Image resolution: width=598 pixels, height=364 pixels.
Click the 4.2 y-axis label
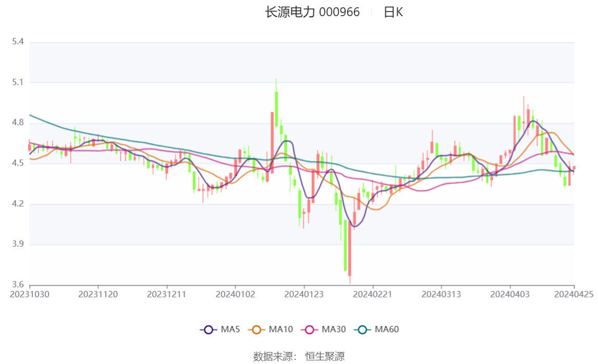tap(18, 204)
